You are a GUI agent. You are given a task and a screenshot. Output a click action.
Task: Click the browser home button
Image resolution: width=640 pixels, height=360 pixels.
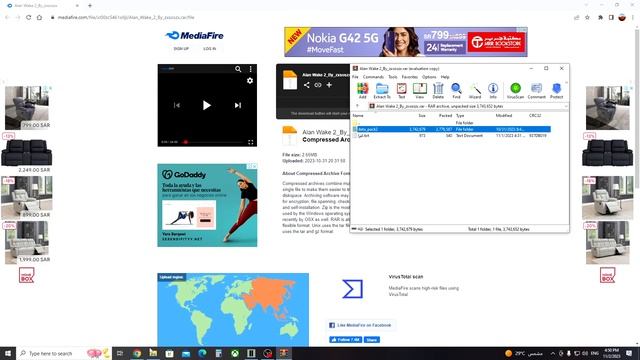39,18
